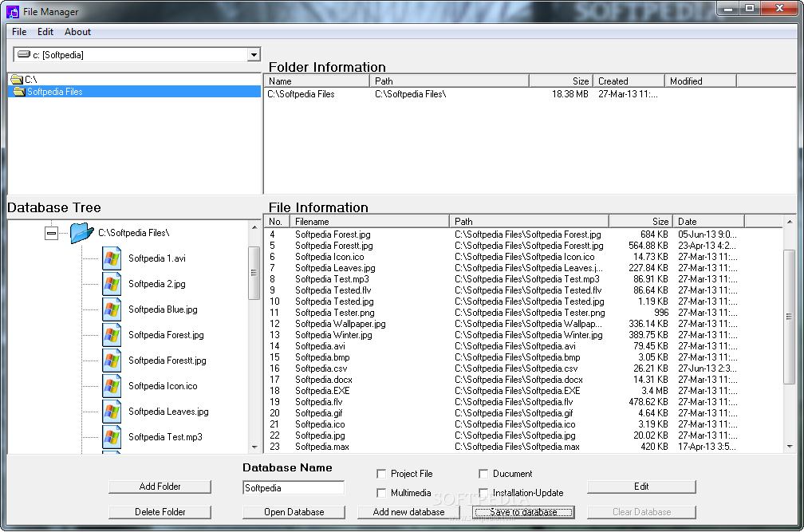Screen dimensions: 804x532
Task: Tick the Installation-Update checkbox
Action: coord(483,493)
